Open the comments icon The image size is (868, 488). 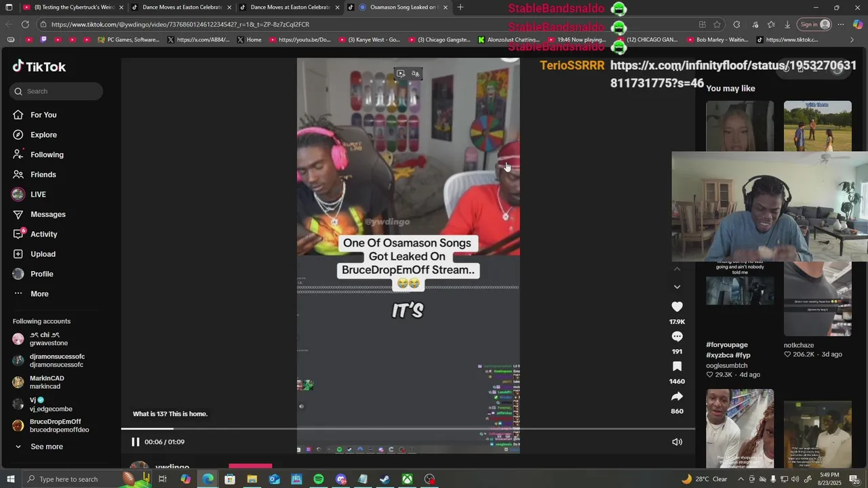(x=677, y=337)
